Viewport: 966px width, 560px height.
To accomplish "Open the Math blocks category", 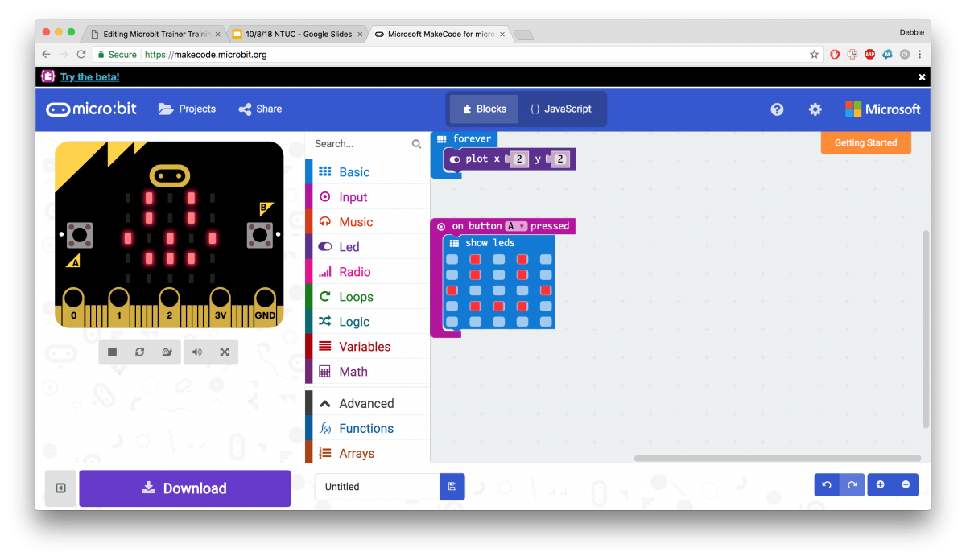I will point(368,372).
